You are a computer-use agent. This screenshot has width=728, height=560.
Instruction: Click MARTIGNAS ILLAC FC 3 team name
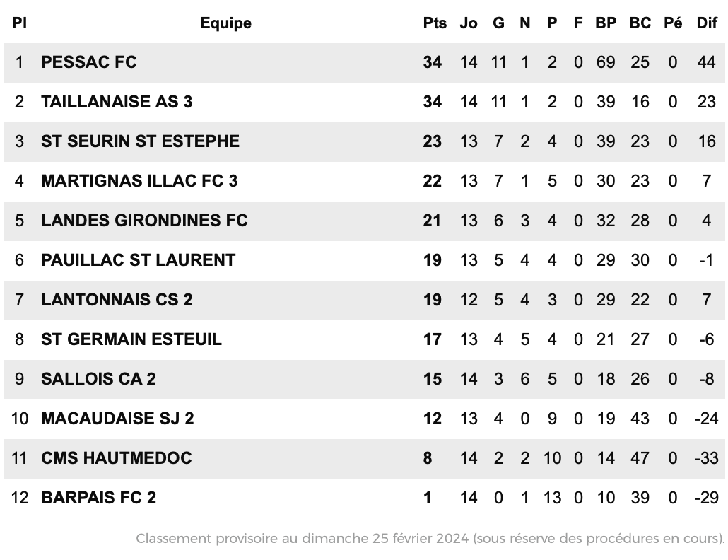coord(139,181)
